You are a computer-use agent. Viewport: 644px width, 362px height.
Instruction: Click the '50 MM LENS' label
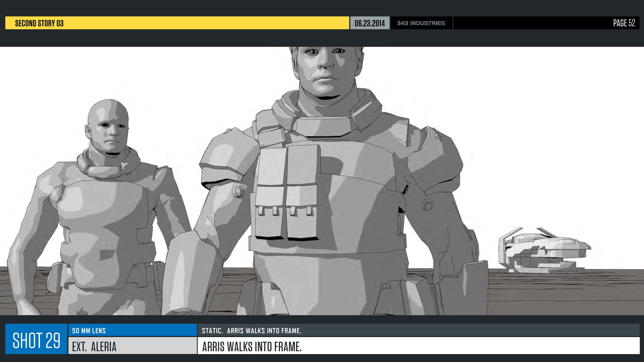89,331
